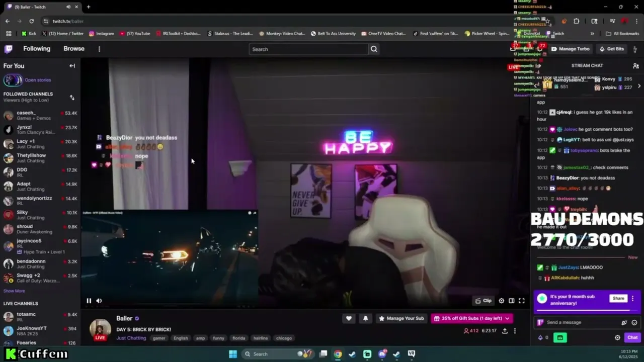Send message with the Chat button
This screenshot has height=362, width=644.
(x=632, y=337)
